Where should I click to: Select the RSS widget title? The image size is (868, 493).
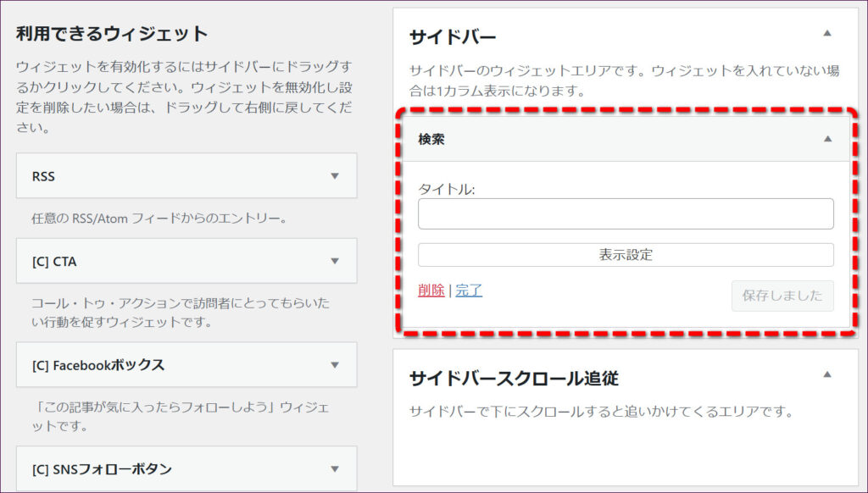[x=44, y=176]
